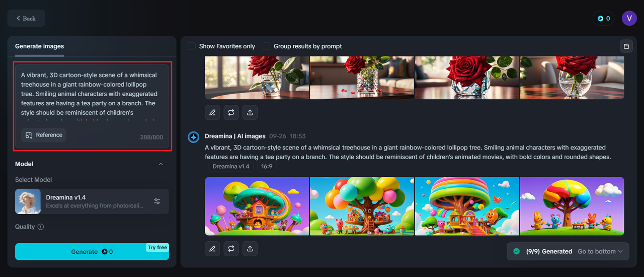Click the Dreamina model portrait thumbnail
Screen dimensions: 644x277
(28, 201)
